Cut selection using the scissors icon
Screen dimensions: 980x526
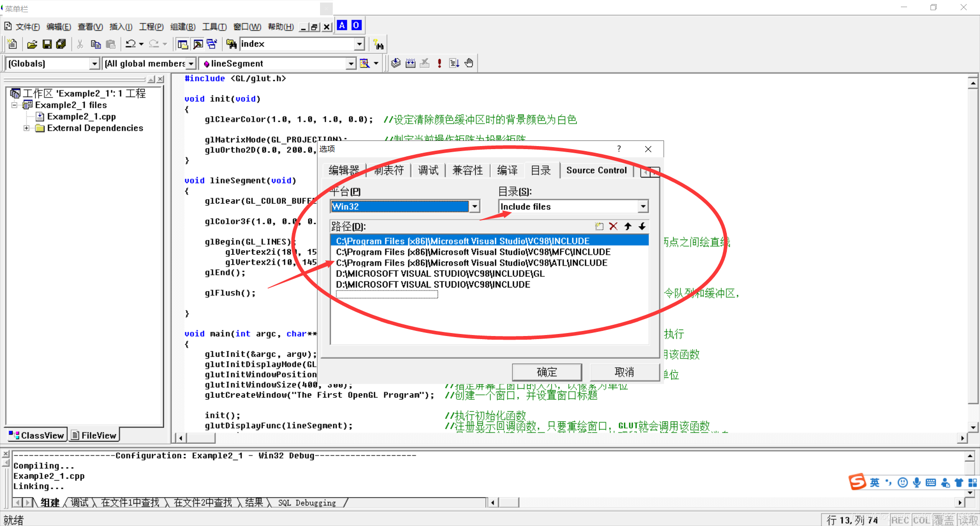pyautogui.click(x=80, y=44)
